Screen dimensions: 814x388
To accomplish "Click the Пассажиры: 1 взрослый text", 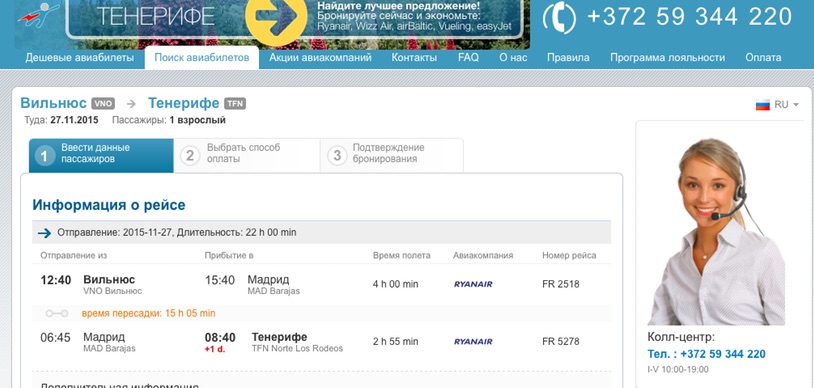I will click(x=169, y=120).
